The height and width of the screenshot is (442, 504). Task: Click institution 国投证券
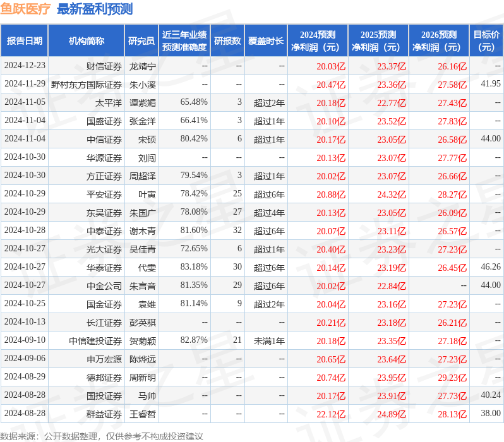[104, 397]
